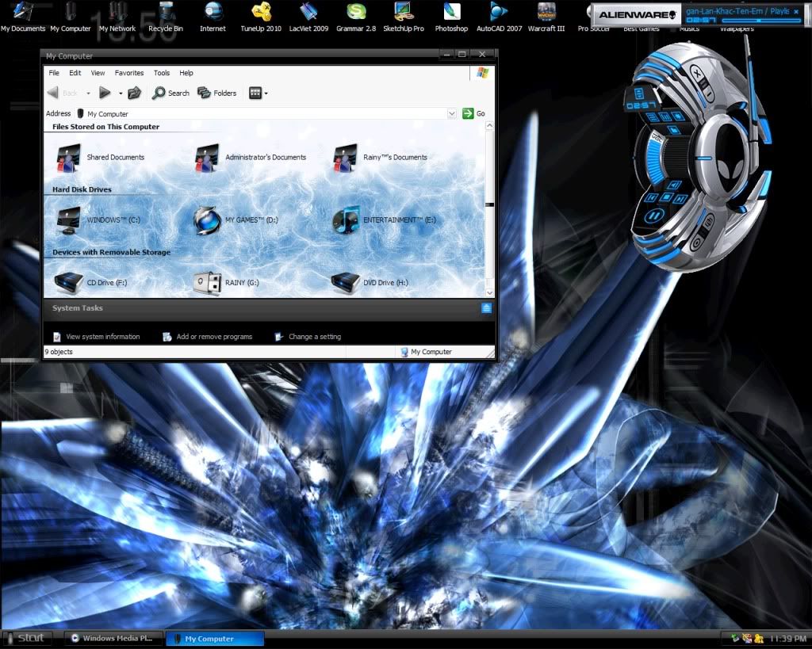Open the View menu
Screen dimensions: 812x649
pos(98,73)
